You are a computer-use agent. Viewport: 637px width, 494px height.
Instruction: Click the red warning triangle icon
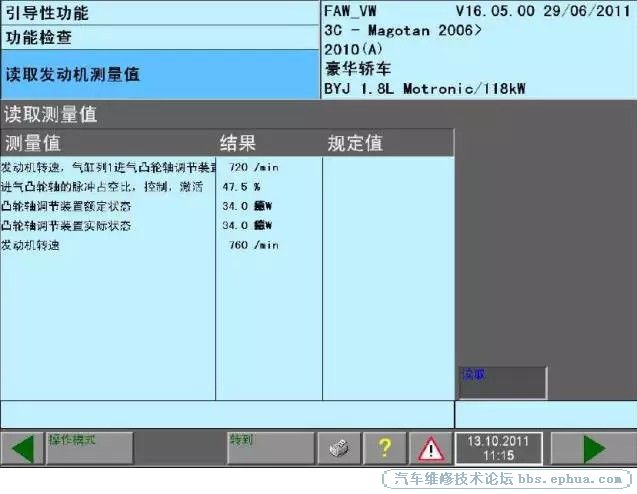click(430, 447)
